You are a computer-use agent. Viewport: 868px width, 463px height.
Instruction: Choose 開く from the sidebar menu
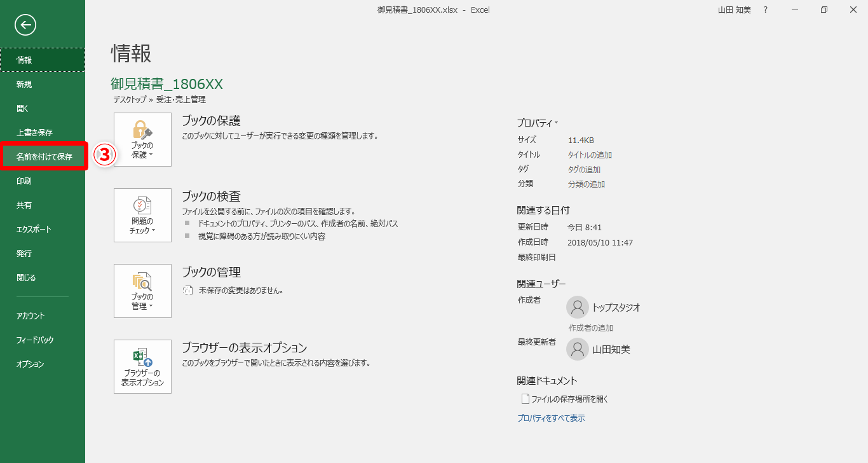click(x=43, y=108)
